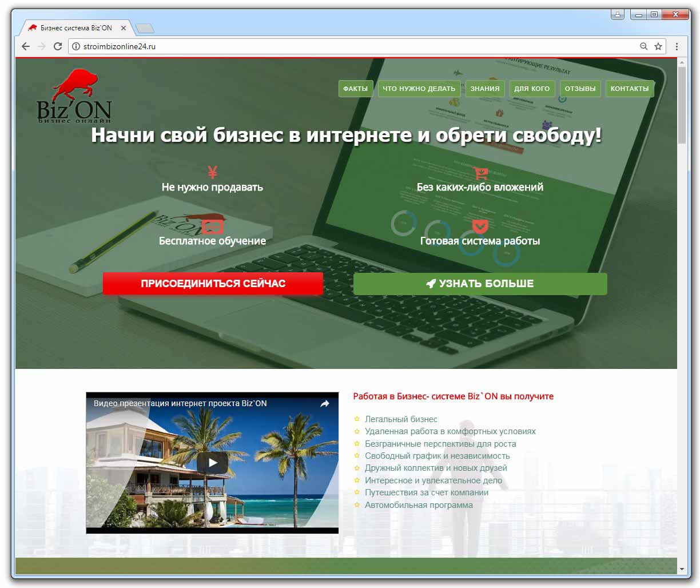This screenshot has width=700, height=588.
Task: Open the ОТЗЫВЫ menu item
Action: 580,89
